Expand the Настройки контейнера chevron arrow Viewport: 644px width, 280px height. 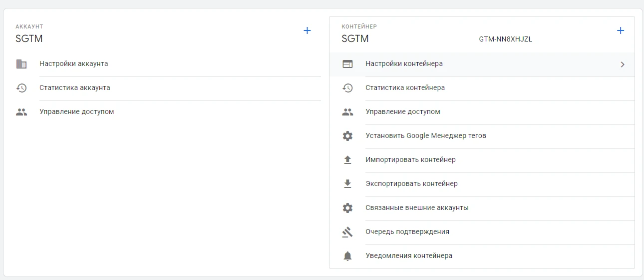(x=622, y=64)
